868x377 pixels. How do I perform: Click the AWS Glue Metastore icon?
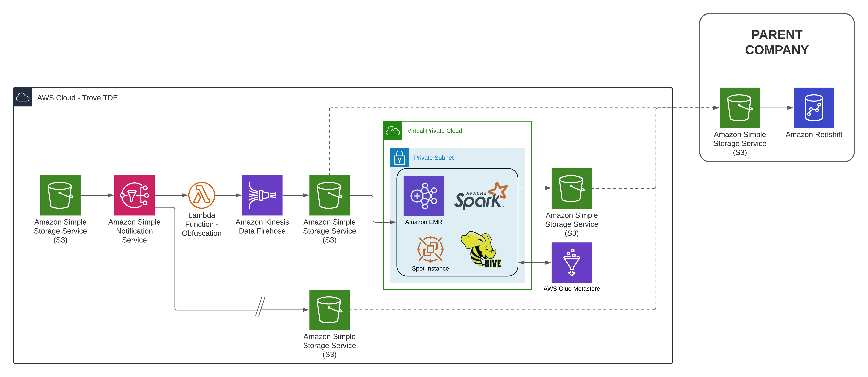pyautogui.click(x=571, y=262)
